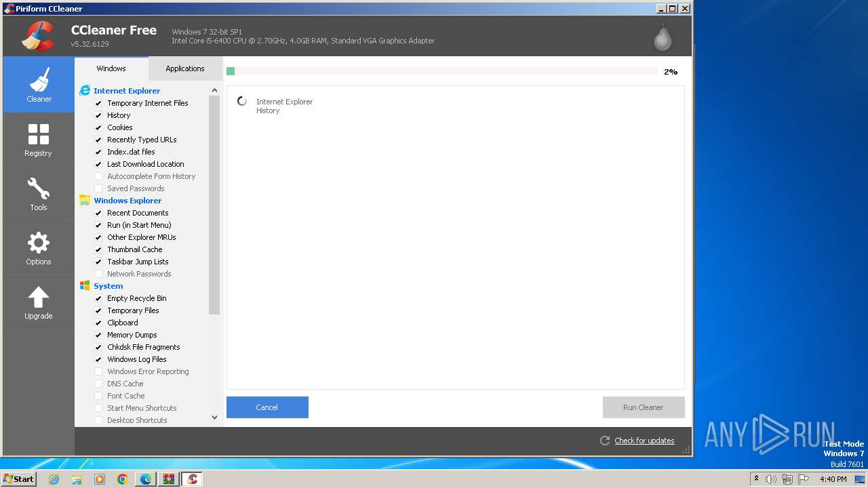The height and width of the screenshot is (488, 868).
Task: Uncheck Temporary Internet Files
Action: click(98, 103)
